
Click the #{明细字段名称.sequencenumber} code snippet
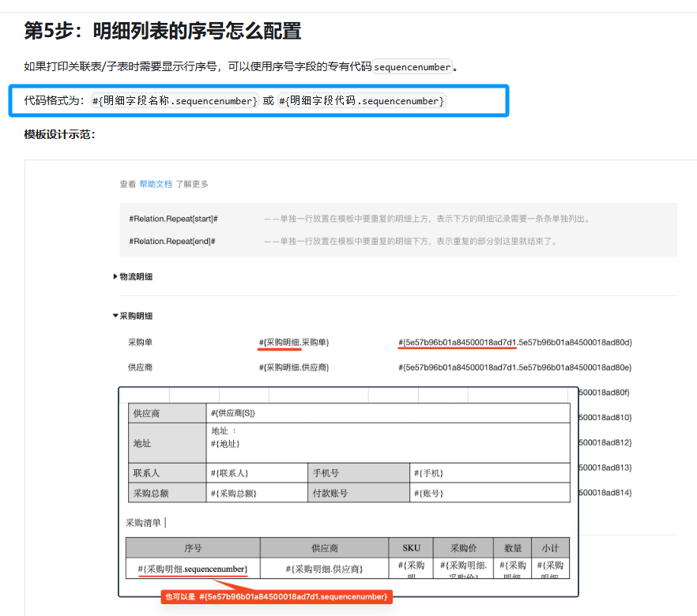175,101
